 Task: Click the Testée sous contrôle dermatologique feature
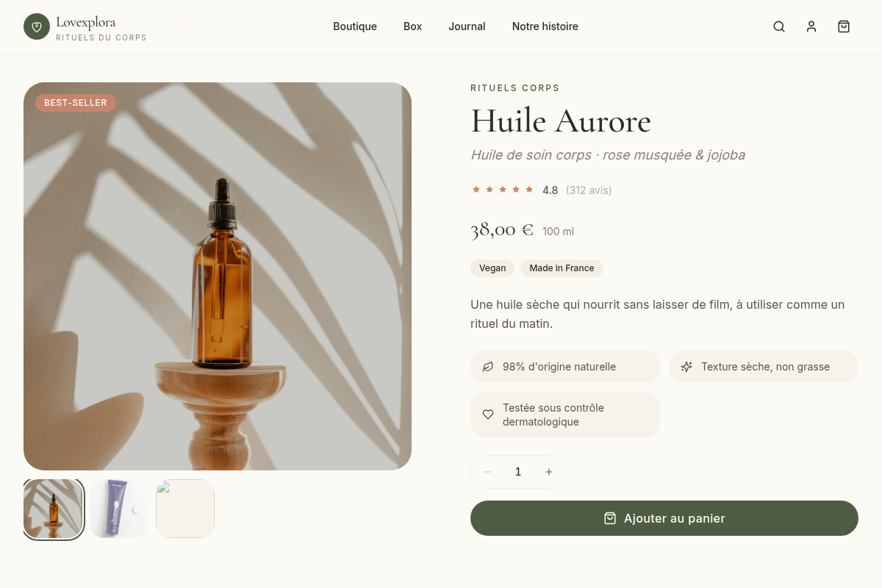pos(565,415)
